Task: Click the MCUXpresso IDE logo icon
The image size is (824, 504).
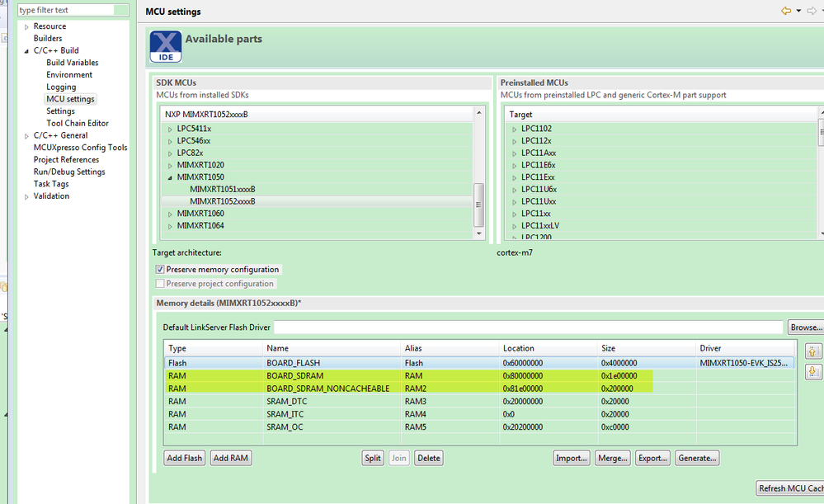Action: point(166,47)
